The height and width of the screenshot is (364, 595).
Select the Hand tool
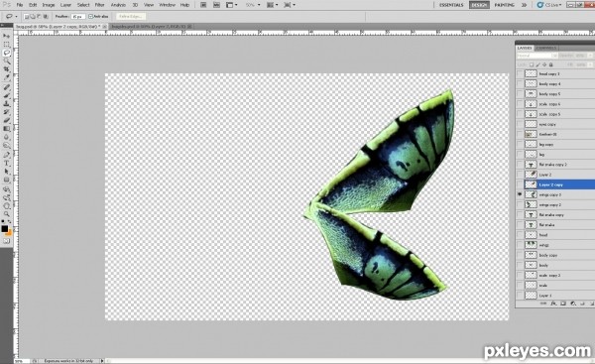(7, 205)
